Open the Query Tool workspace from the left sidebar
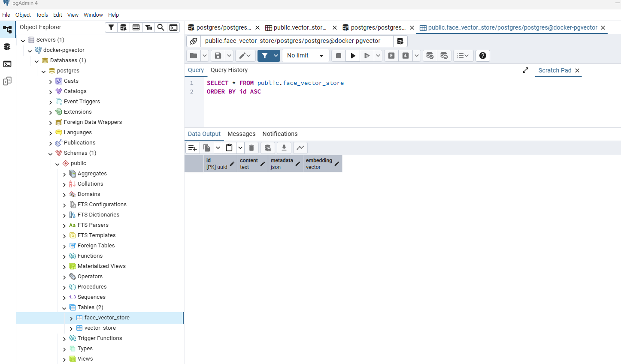The image size is (621, 364). [7, 47]
